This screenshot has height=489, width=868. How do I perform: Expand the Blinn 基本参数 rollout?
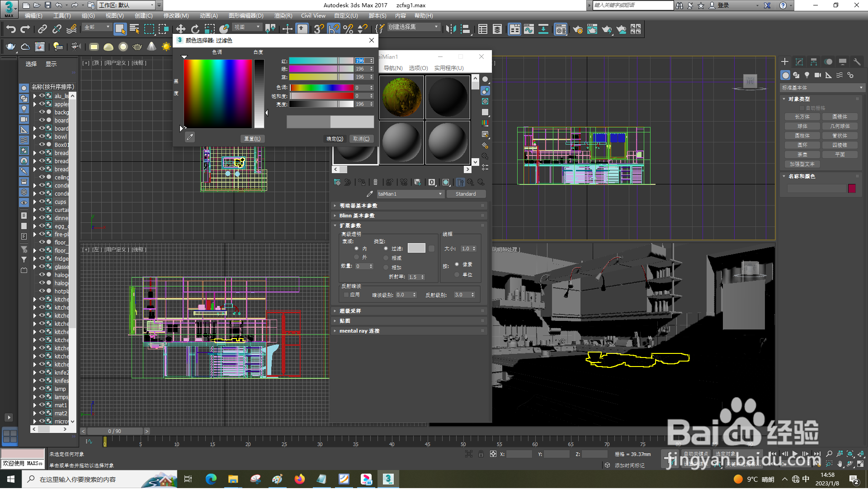[357, 216]
